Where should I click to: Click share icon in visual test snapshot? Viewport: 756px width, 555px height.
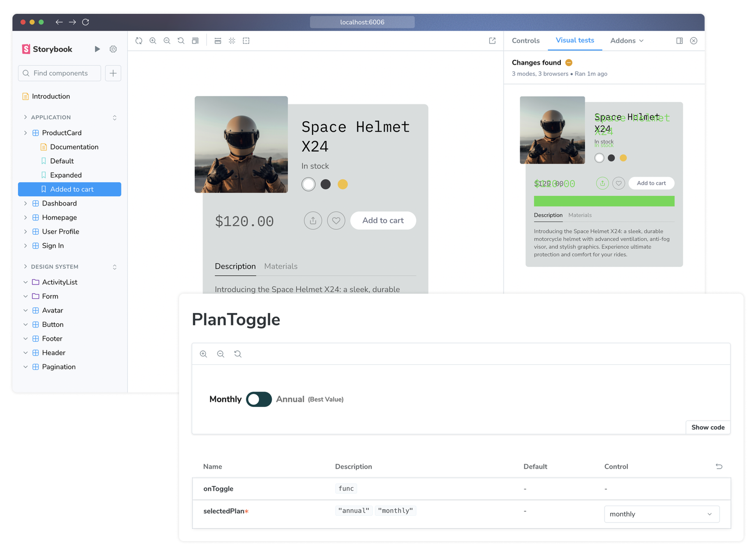coord(602,183)
